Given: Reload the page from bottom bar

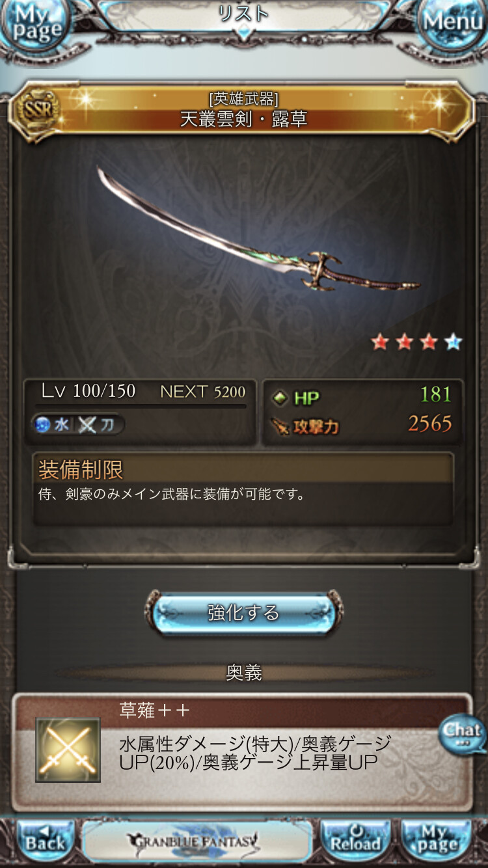Looking at the screenshot, I should click(355, 841).
